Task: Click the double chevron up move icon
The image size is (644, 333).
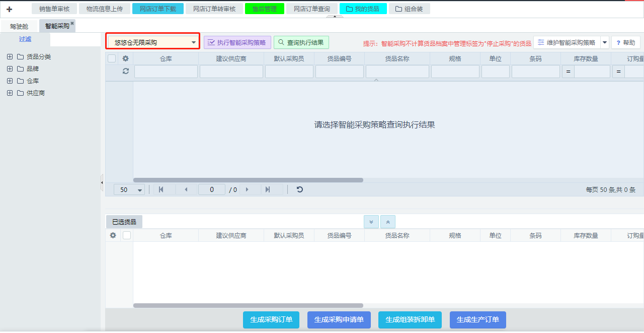Action: [x=388, y=222]
